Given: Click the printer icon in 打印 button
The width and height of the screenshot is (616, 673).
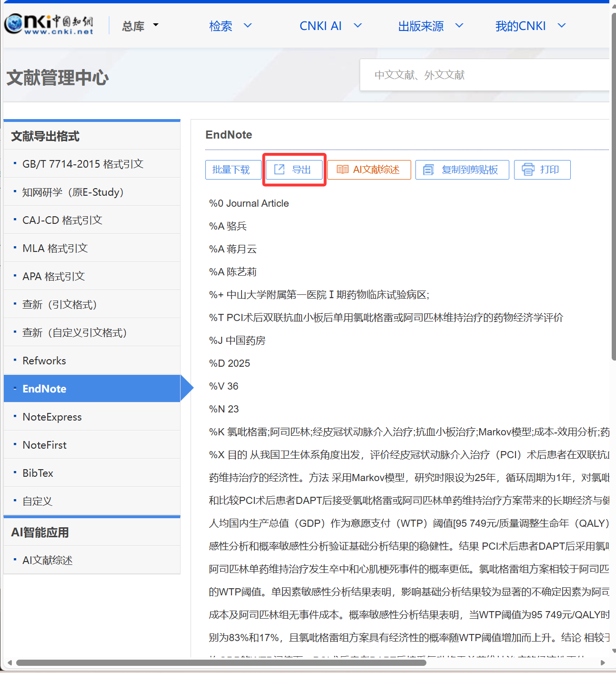Looking at the screenshot, I should (528, 169).
